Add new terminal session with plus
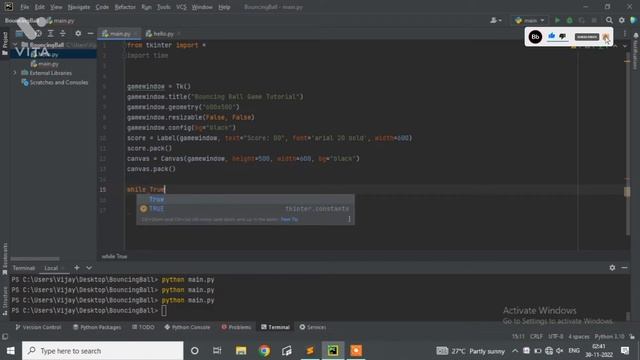 coord(77,268)
